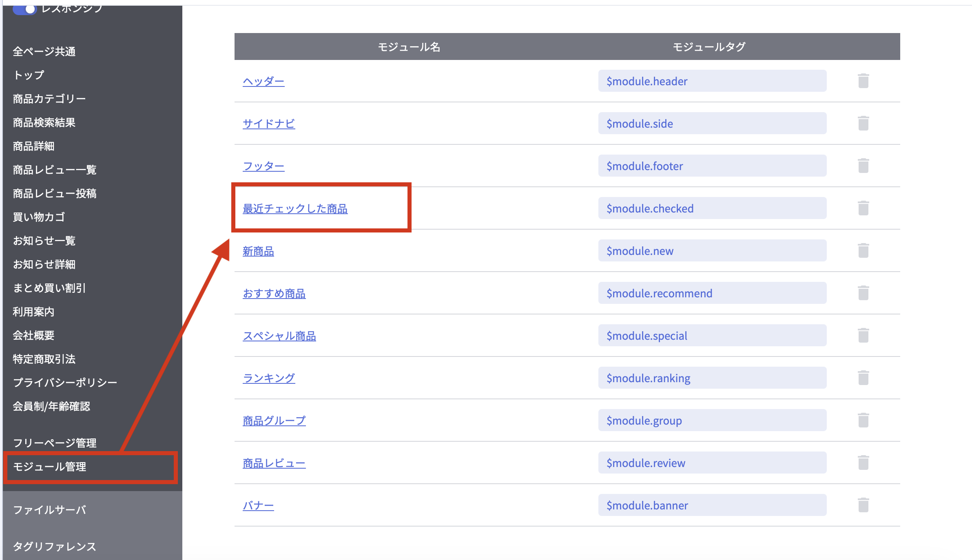The width and height of the screenshot is (972, 560).
Task: Delete 新商品 module using trash icon
Action: (x=863, y=251)
